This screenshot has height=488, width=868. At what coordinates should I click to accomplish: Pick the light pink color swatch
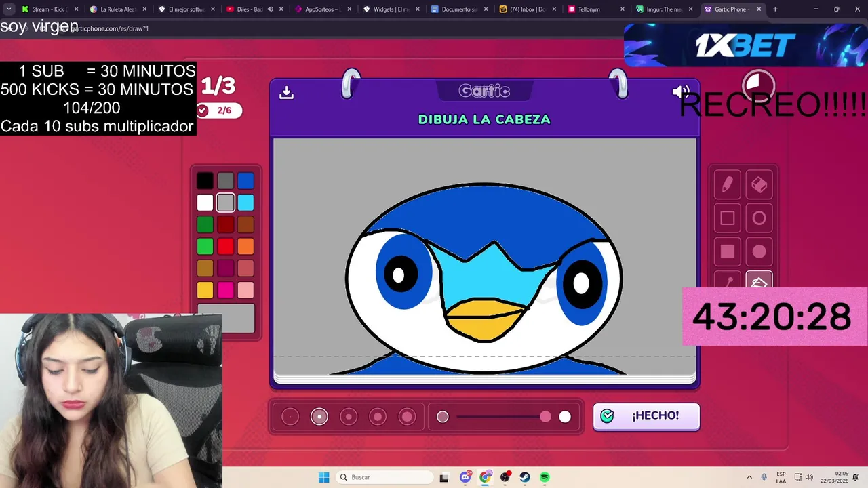point(245,290)
